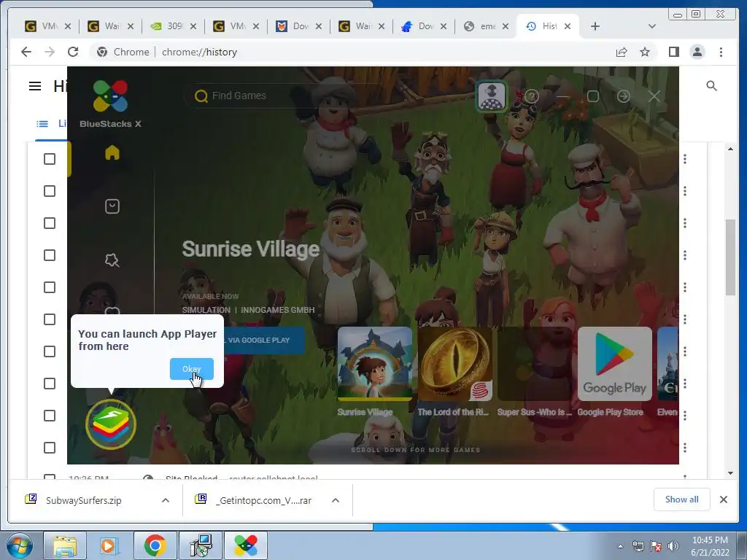Launch BlueStacks App Player from the round stacked-layers icon

pos(111,424)
